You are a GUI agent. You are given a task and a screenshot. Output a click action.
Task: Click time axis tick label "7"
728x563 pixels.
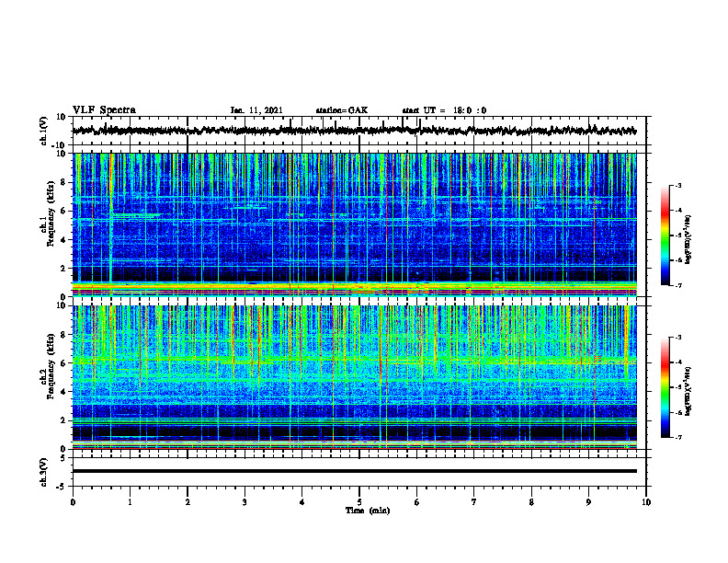(x=474, y=502)
